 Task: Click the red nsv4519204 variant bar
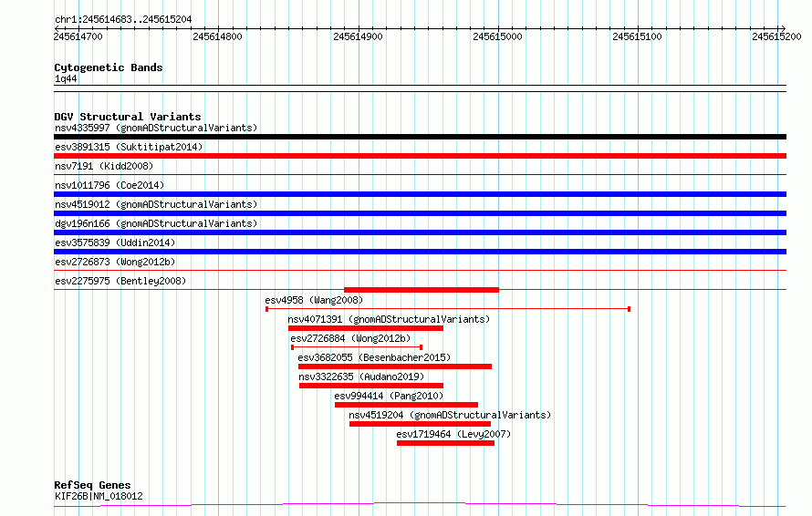coord(420,424)
